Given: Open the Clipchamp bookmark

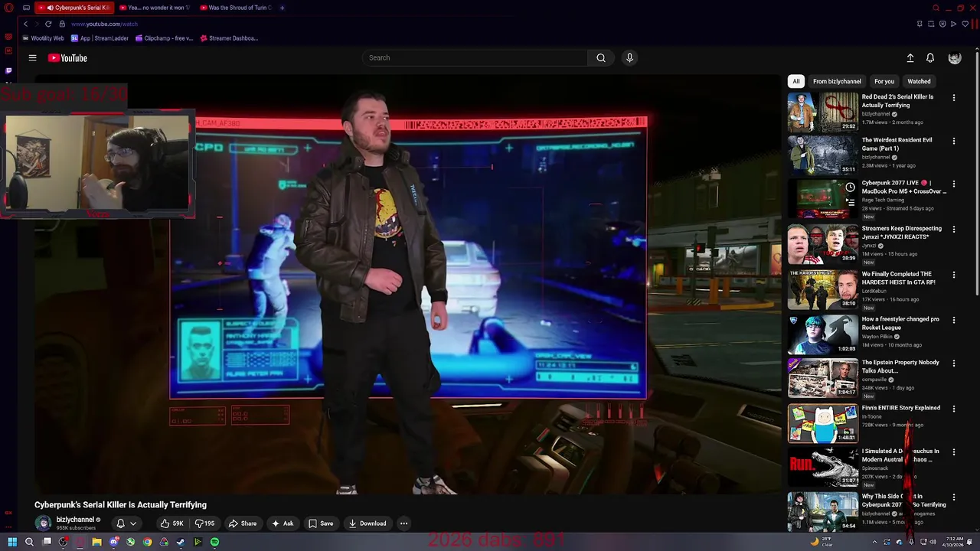Looking at the screenshot, I should [x=164, y=38].
